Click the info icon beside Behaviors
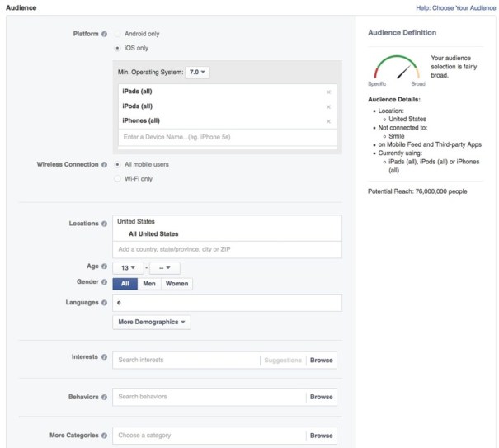499x448 pixels. [x=105, y=397]
